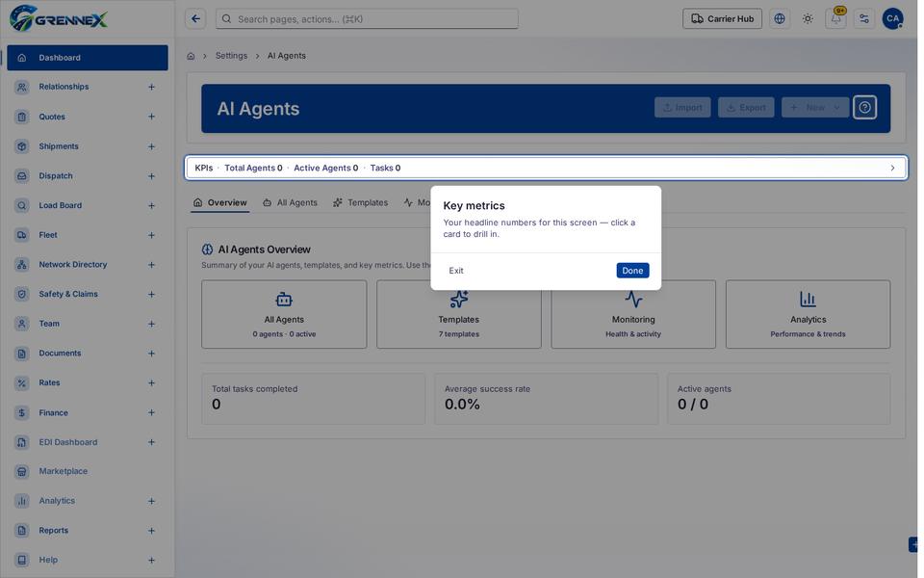Exit the Key metrics tour

[x=456, y=271]
